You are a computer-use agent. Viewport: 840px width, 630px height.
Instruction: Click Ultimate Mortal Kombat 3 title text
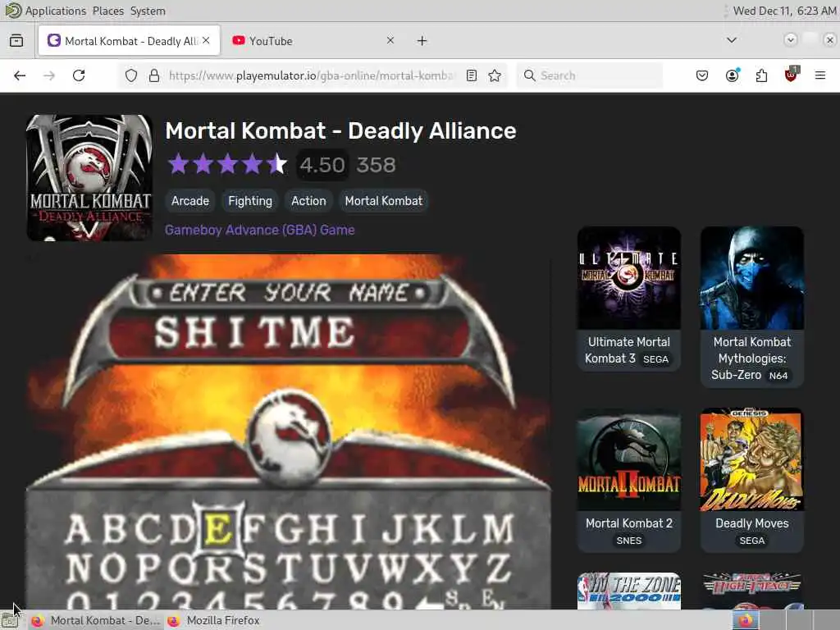[628, 350]
